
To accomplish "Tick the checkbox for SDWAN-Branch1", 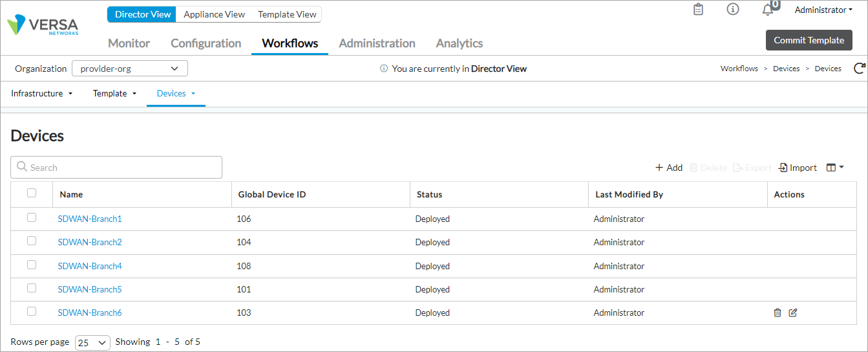I will (32, 218).
